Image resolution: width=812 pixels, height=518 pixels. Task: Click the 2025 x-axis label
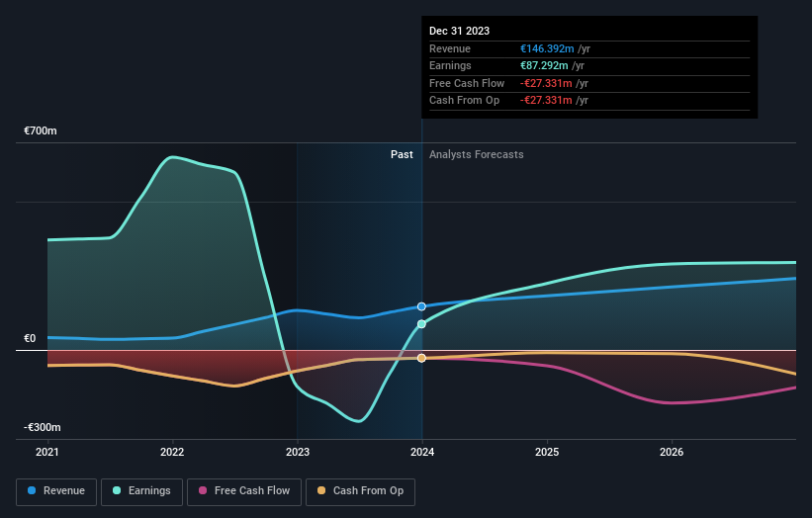[547, 452]
